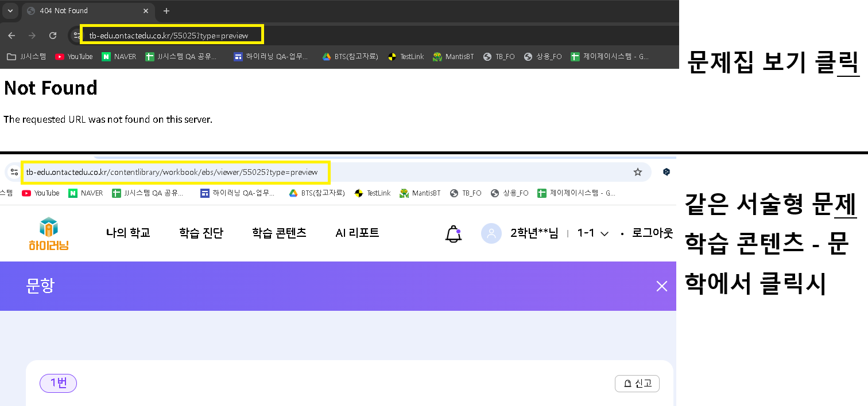Open the AI 리포트 menu
868x406 pixels.
(x=357, y=233)
